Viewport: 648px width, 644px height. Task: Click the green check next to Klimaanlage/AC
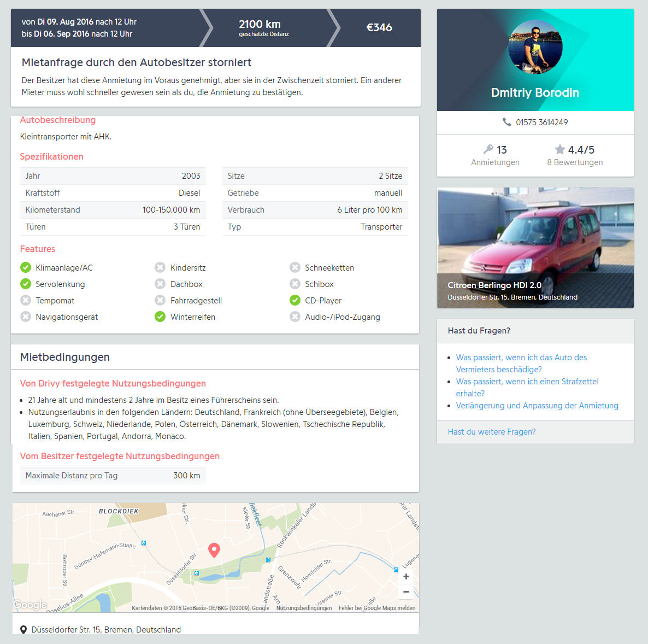[26, 268]
